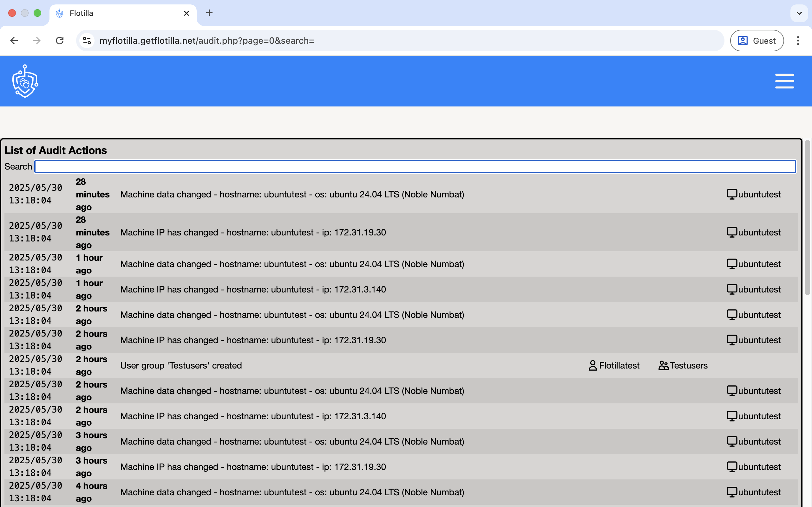Focus the audit Search input field

point(415,167)
